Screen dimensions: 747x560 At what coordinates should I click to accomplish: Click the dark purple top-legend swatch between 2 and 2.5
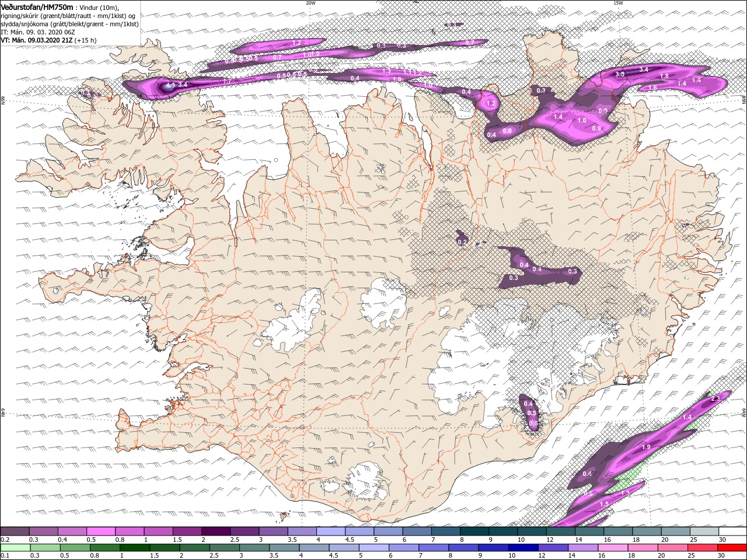[x=215, y=531]
